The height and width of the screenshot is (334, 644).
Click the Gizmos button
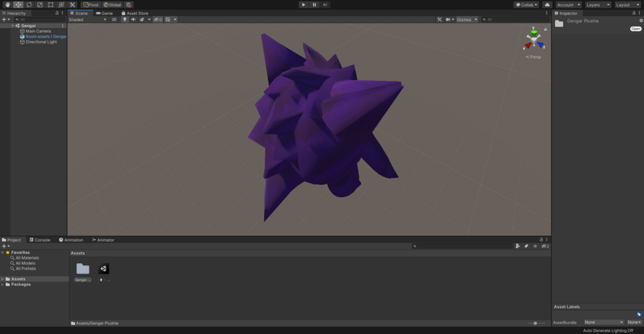464,19
